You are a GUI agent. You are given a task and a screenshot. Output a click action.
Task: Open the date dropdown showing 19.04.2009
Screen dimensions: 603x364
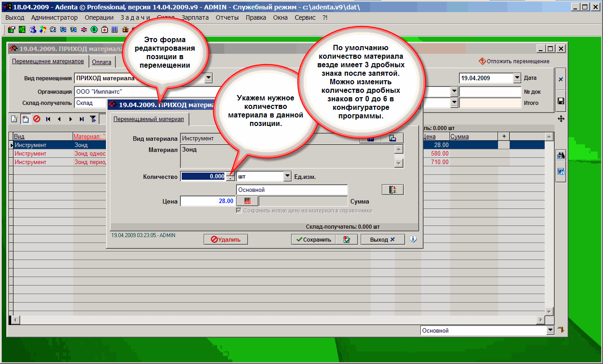516,78
